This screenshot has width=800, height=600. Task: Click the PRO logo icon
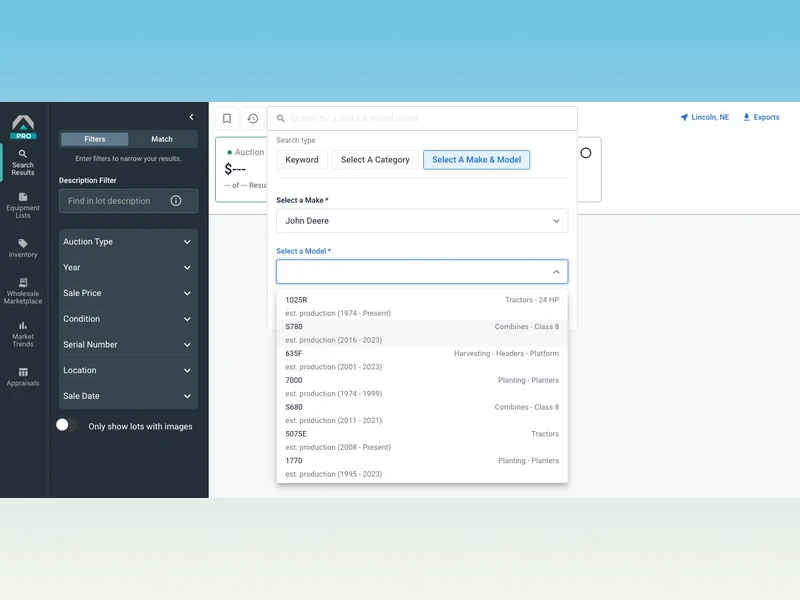pos(23,127)
